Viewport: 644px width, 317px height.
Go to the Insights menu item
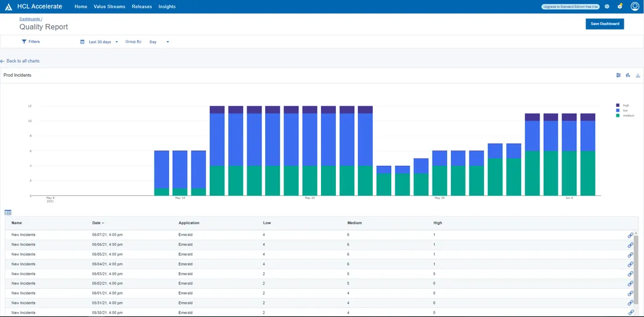(167, 7)
